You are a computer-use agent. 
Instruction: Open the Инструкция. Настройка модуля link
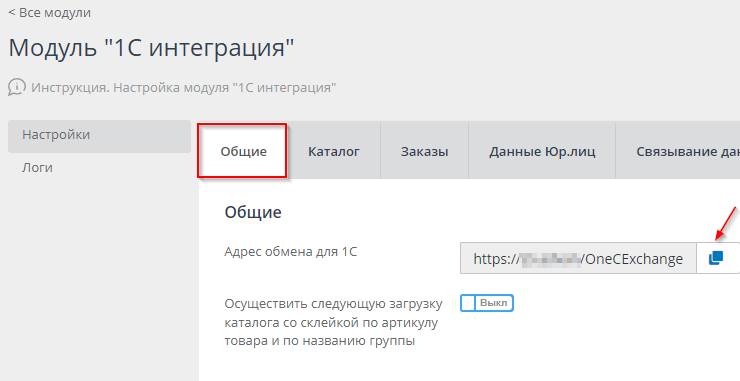(184, 88)
